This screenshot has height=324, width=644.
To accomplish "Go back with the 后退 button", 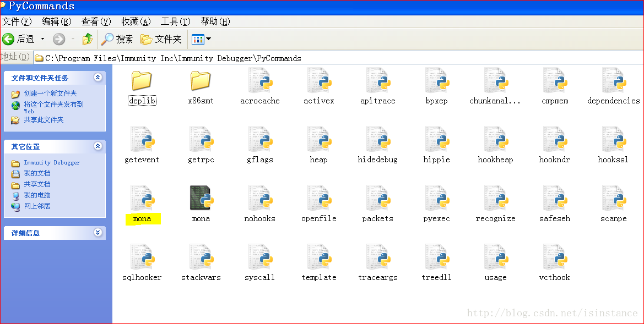I will click(19, 39).
